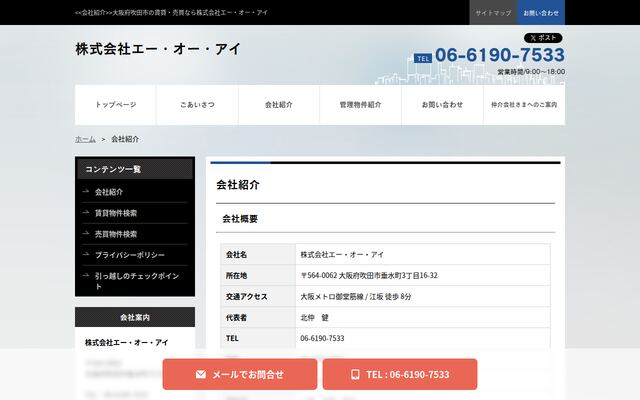Click the header phone number 06-6190-7533

click(500, 55)
